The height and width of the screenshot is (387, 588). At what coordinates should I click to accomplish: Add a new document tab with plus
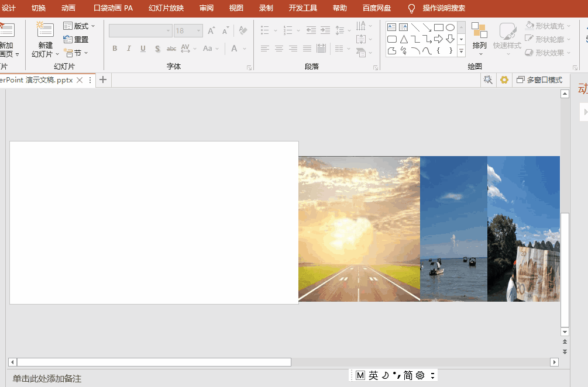103,80
